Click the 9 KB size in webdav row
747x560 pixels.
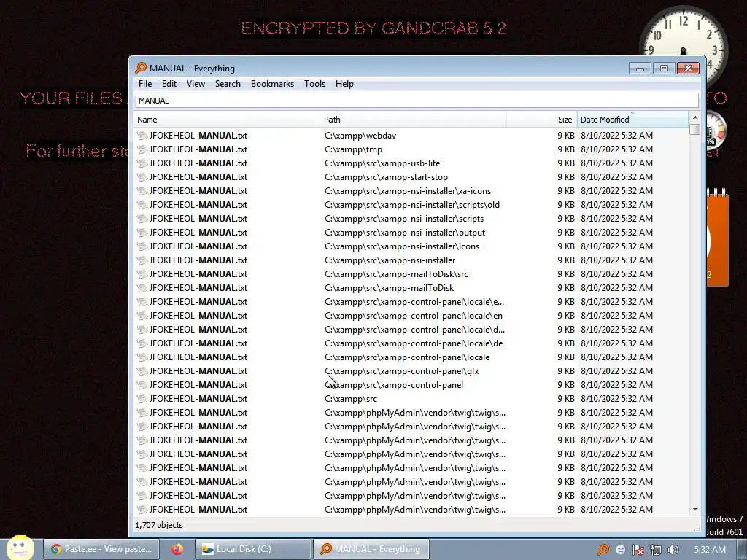click(x=565, y=136)
